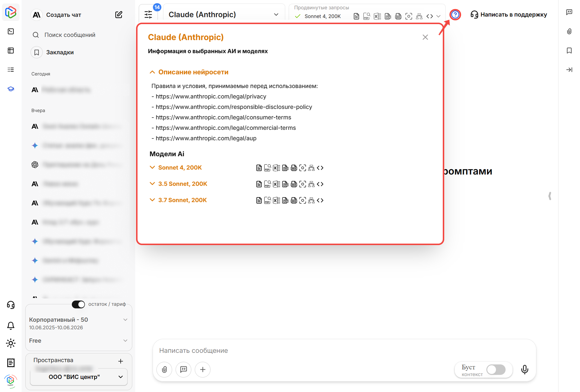Open the document notes icon in left rail
This screenshot has height=392, width=580.
[11, 362]
